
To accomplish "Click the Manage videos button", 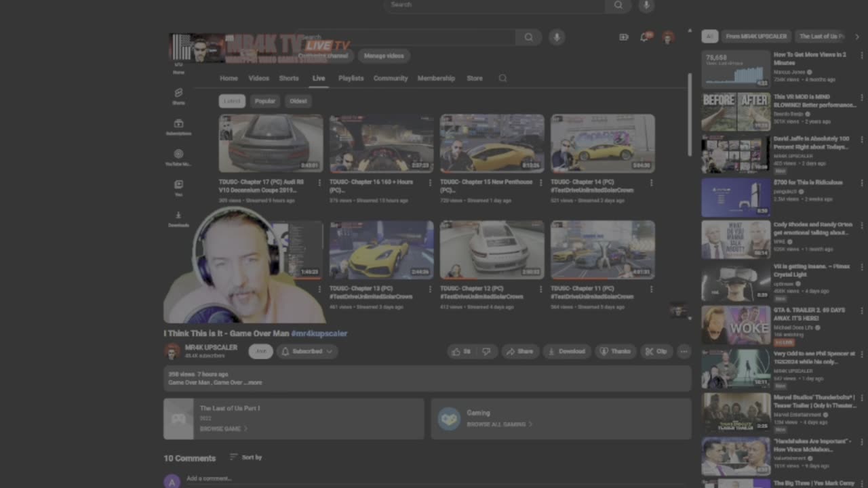I will (384, 56).
